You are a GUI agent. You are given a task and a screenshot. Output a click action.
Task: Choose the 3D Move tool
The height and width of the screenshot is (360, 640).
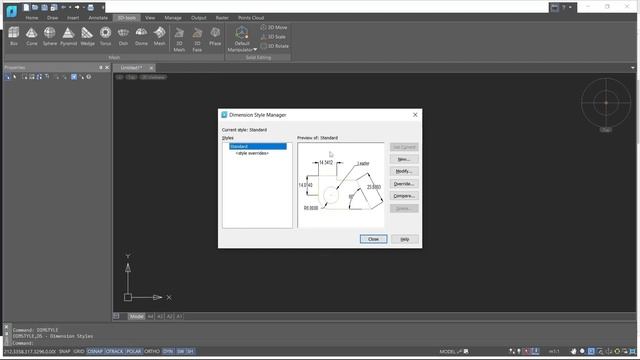pyautogui.click(x=274, y=27)
